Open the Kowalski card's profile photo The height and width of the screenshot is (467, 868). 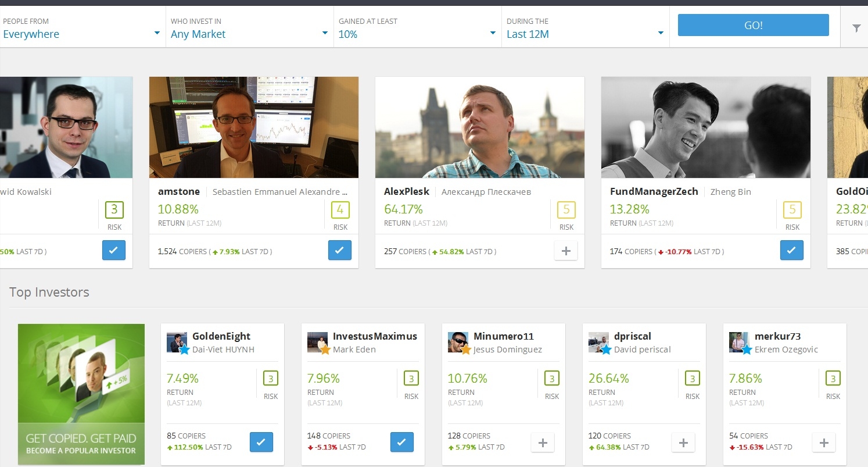(x=66, y=127)
